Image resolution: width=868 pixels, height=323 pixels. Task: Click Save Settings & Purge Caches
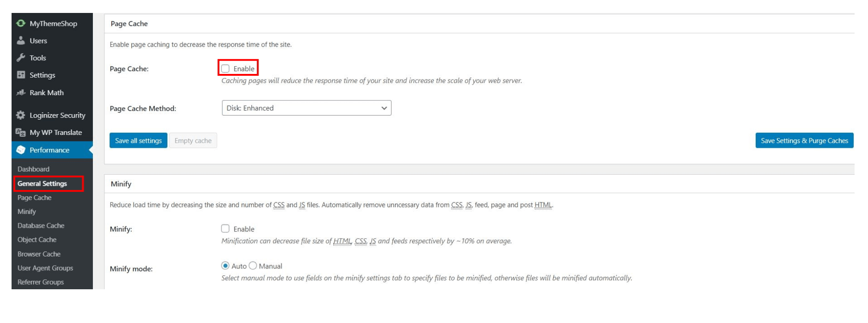point(804,140)
